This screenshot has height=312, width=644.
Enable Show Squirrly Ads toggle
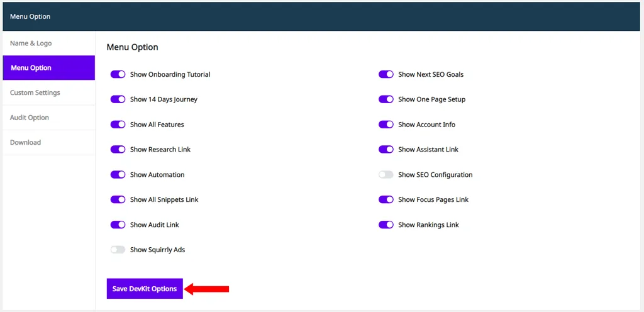coord(118,250)
